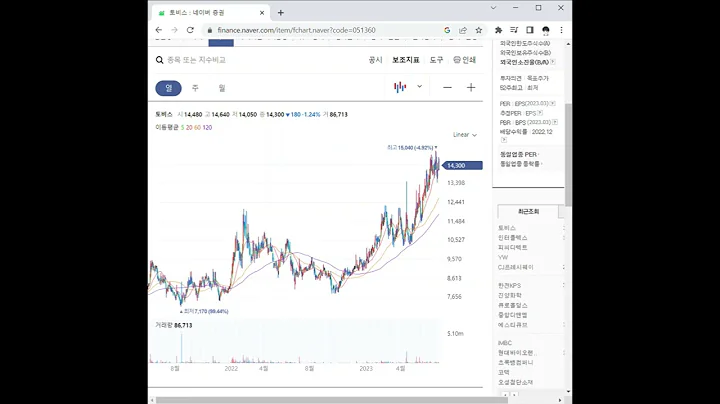Click the browser address bar URL
The width and height of the screenshot is (720, 404).
pos(296,30)
